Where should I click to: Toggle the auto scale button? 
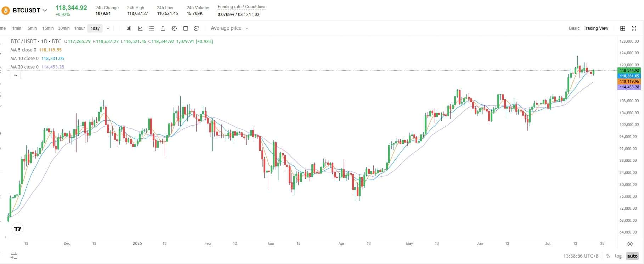point(632,256)
